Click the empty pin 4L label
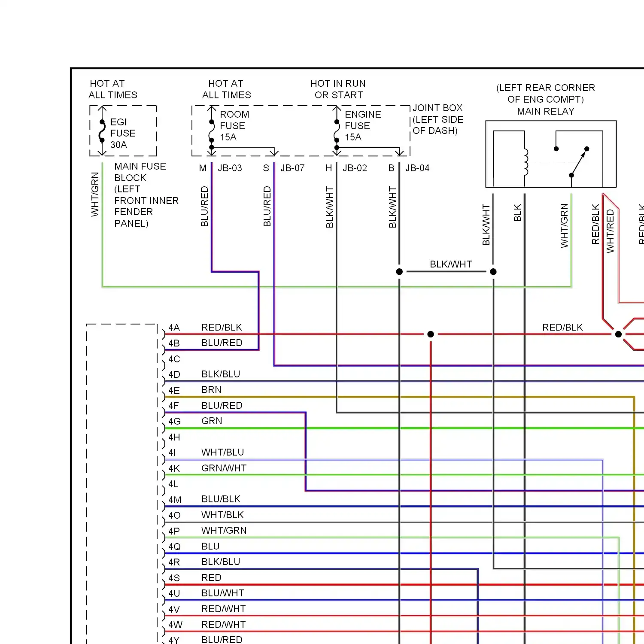Image resolution: width=644 pixels, height=644 pixels. [173, 484]
